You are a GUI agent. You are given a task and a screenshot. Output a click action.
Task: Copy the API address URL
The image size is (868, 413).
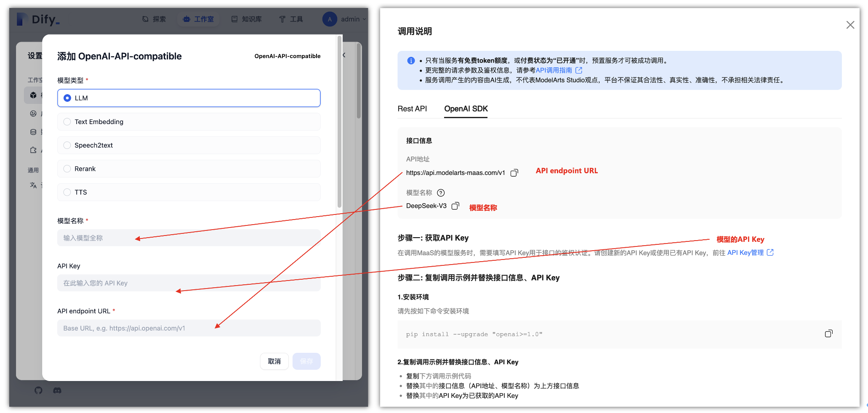pyautogui.click(x=514, y=173)
